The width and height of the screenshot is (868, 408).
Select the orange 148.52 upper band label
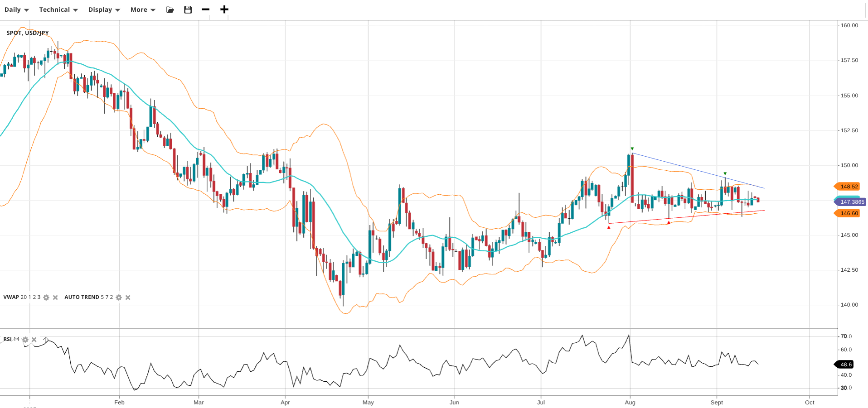point(848,187)
